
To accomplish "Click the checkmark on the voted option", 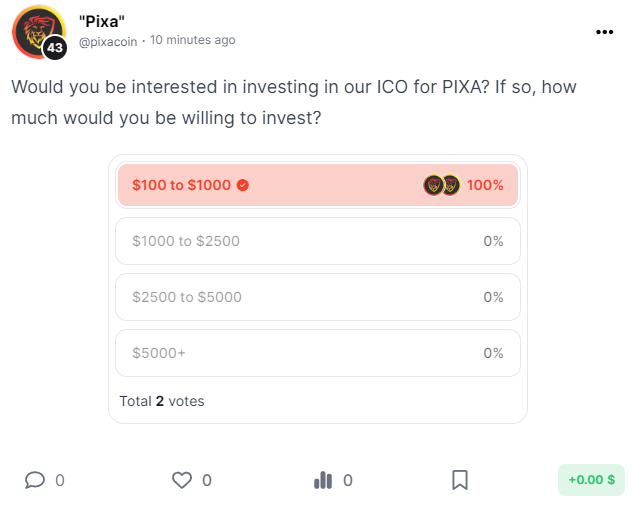I will (243, 185).
